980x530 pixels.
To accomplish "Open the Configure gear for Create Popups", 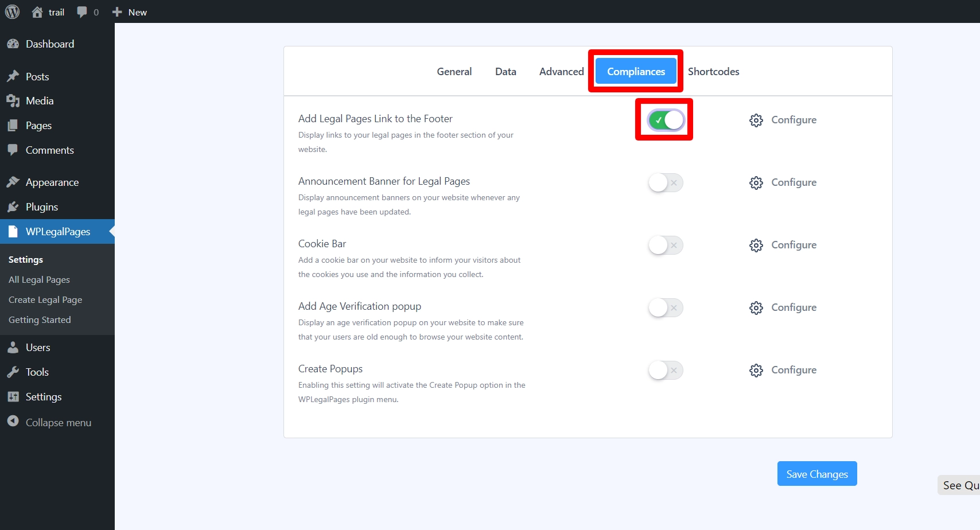I will pyautogui.click(x=756, y=370).
